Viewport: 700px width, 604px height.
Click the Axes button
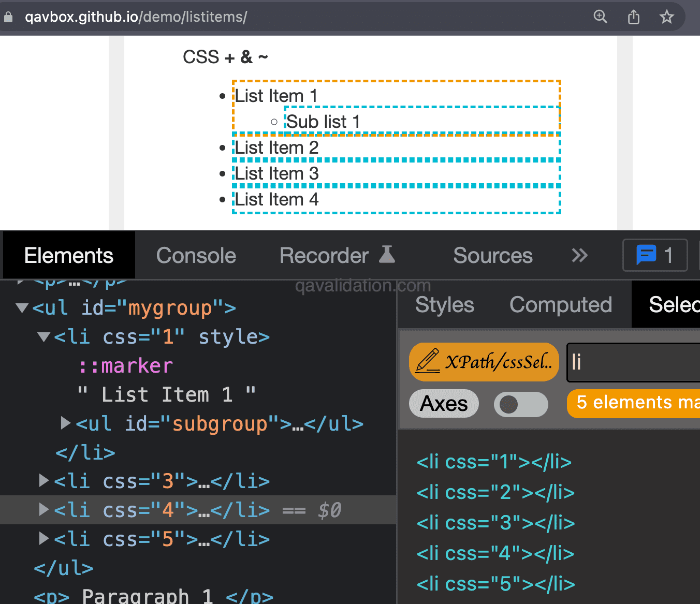click(444, 404)
